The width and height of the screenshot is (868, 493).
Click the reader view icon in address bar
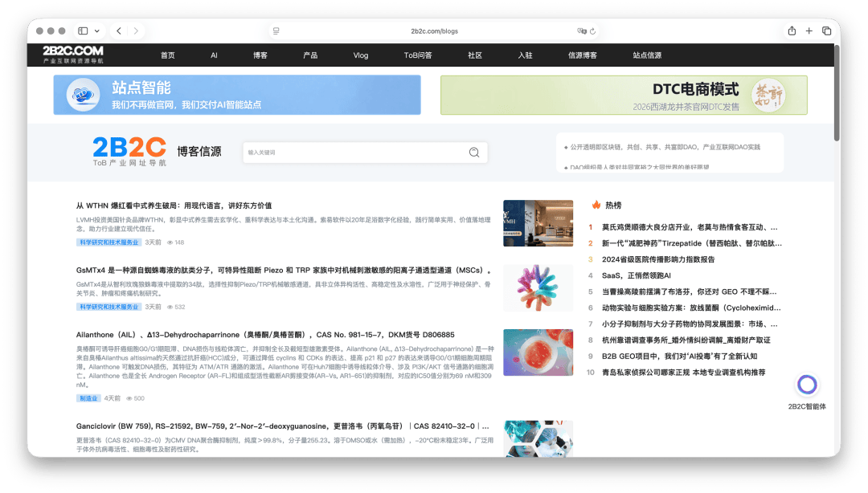point(276,31)
